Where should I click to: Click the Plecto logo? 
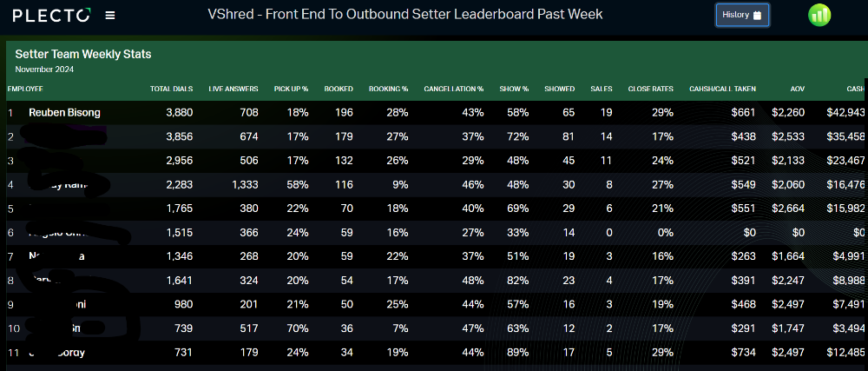[x=51, y=16]
